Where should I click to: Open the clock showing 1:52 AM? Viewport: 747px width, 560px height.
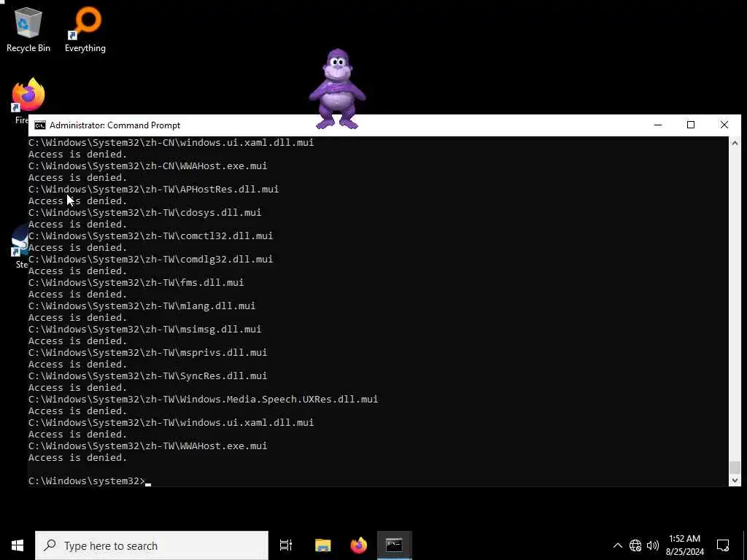[x=684, y=539]
